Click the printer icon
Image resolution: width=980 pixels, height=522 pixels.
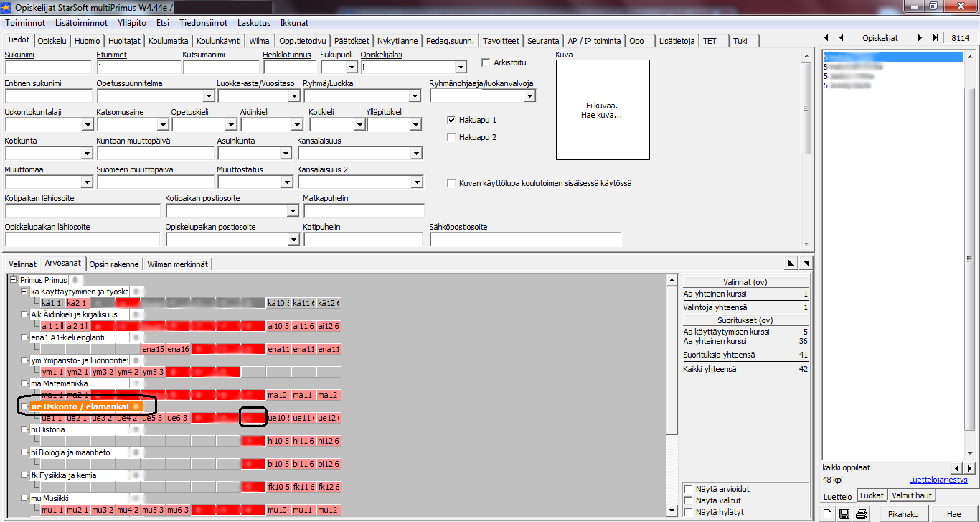[x=862, y=514]
